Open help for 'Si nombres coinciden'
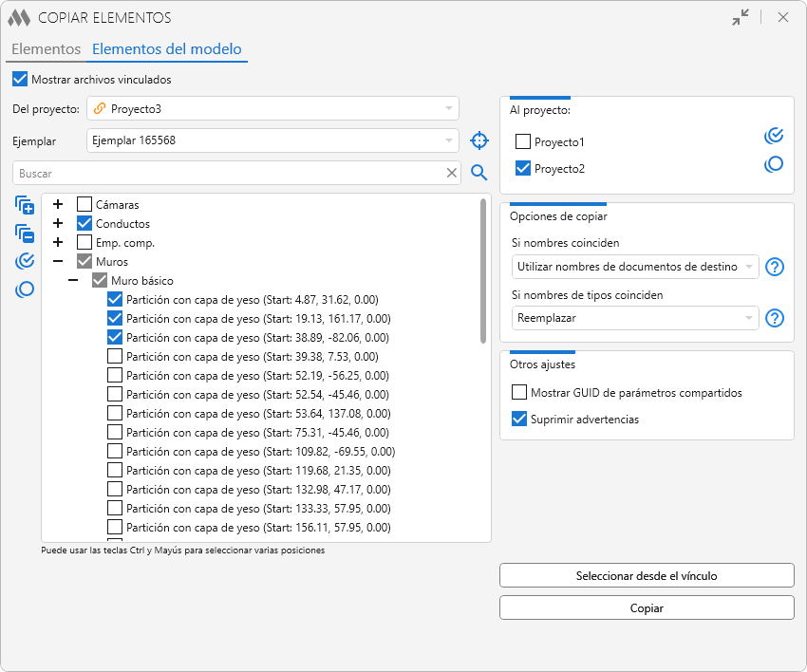Image resolution: width=807 pixels, height=672 pixels. 775,267
